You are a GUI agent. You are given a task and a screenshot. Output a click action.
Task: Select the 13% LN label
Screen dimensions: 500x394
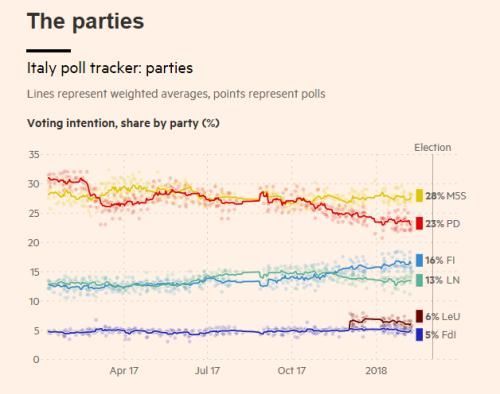[x=443, y=280]
